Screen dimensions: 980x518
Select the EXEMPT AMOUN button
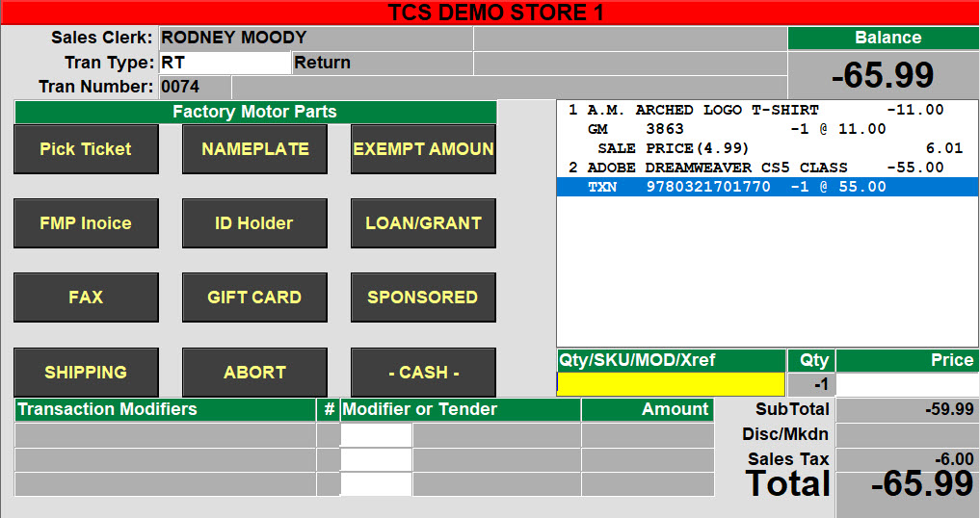pyautogui.click(x=423, y=149)
